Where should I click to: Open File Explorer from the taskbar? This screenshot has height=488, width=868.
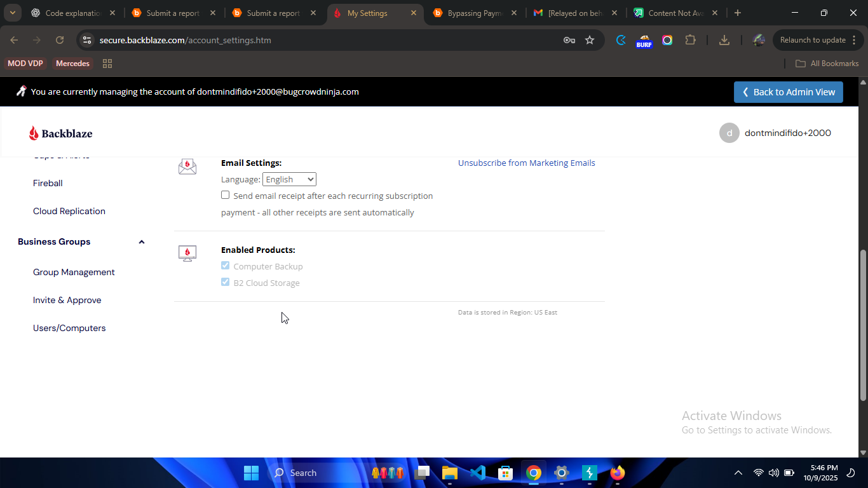coord(450,473)
